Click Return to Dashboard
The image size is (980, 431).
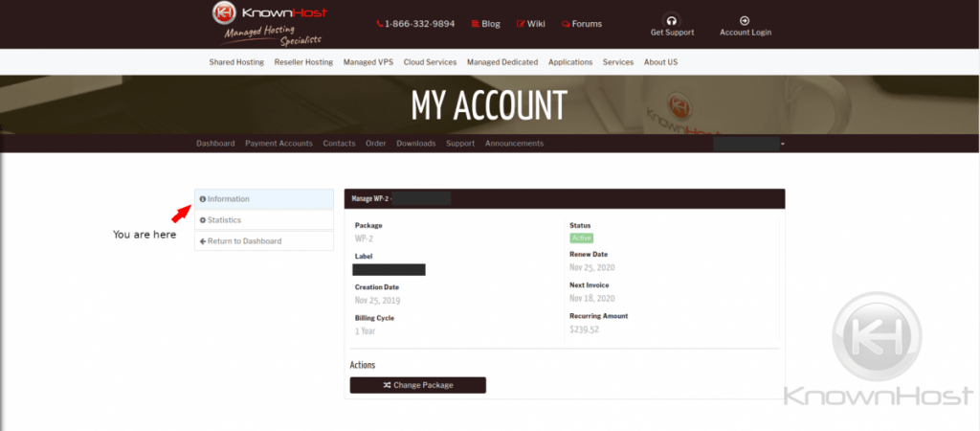(x=264, y=240)
